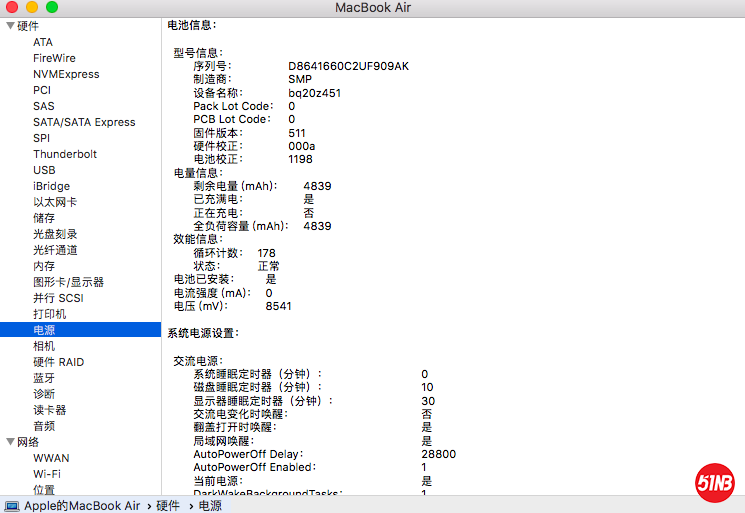
Task: Select FireWire in the hardware list
Action: [x=54, y=58]
